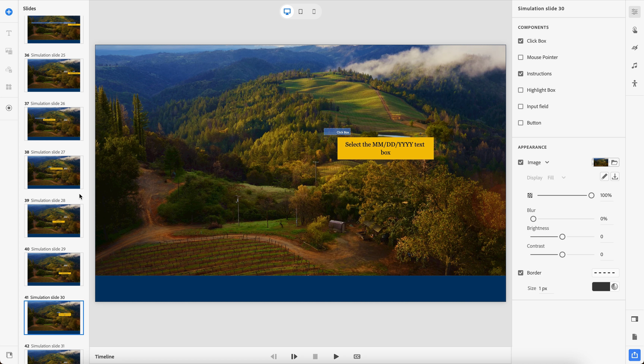The image size is (644, 364).
Task: Click the blue add slide plus icon
Action: pyautogui.click(x=9, y=12)
